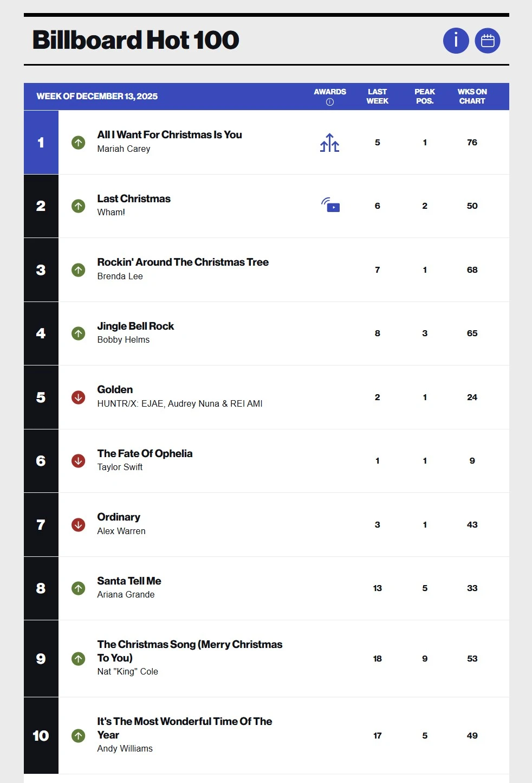Image resolution: width=532 pixels, height=783 pixels.
Task: Click the Billboard Hot 100 heading
Action: [136, 40]
